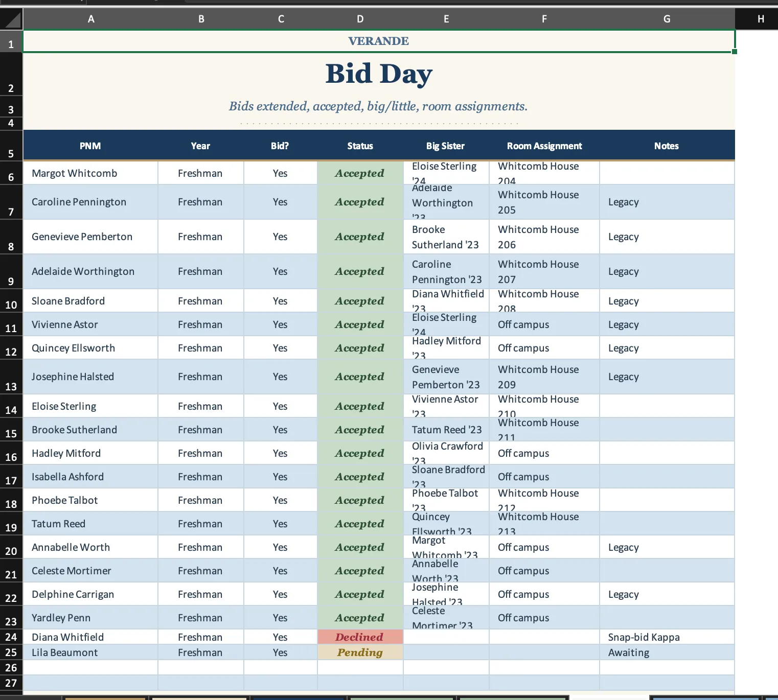The image size is (778, 700).
Task: Select row 5 header
Action: coord(11,146)
